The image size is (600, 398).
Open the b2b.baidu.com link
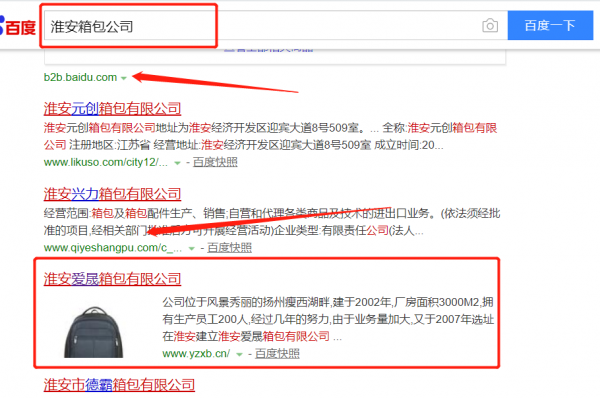pos(80,77)
